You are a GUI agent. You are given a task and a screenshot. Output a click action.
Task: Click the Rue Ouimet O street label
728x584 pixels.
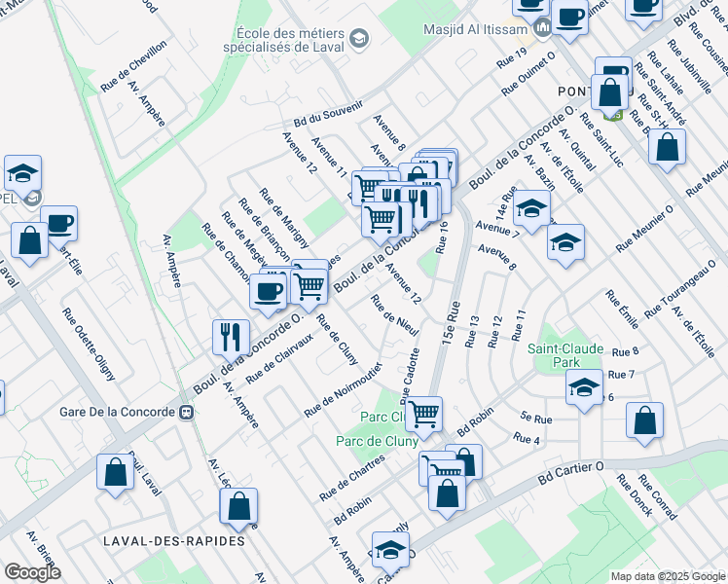click(528, 74)
